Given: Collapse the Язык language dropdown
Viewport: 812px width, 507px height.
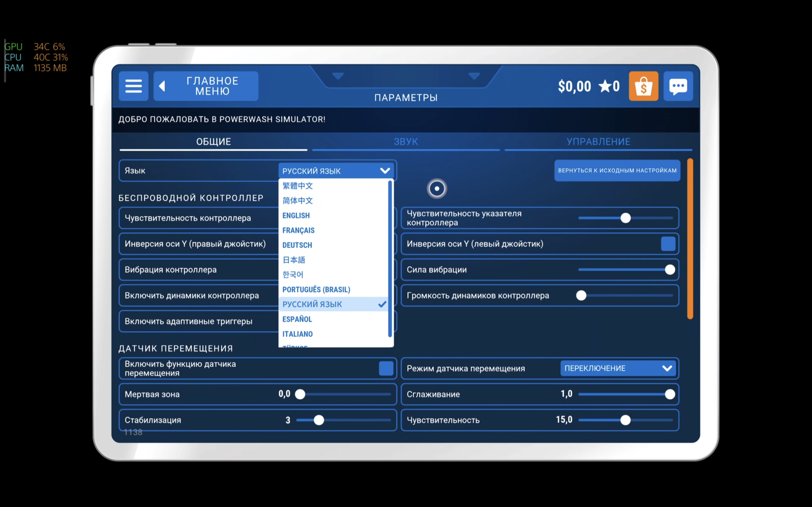Looking at the screenshot, I should pos(385,171).
